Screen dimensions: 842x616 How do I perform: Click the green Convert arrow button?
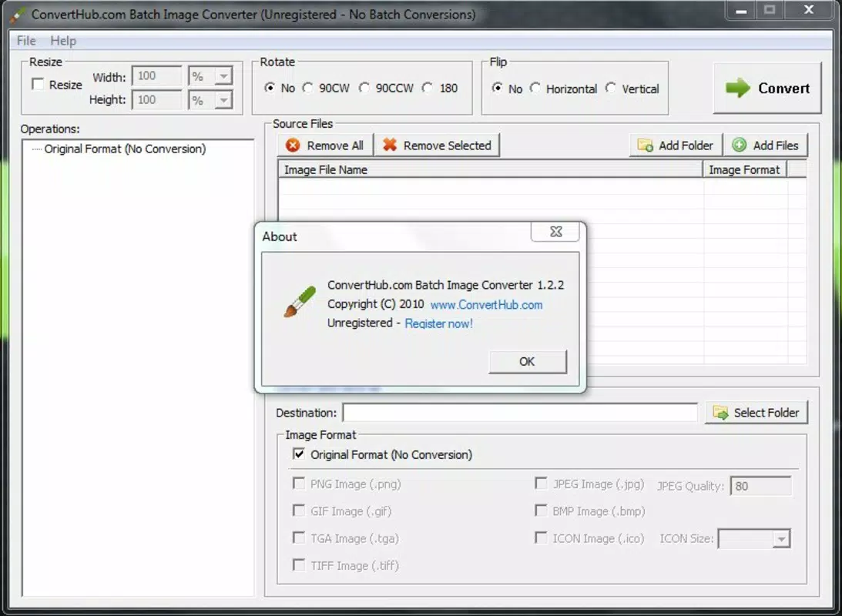767,88
